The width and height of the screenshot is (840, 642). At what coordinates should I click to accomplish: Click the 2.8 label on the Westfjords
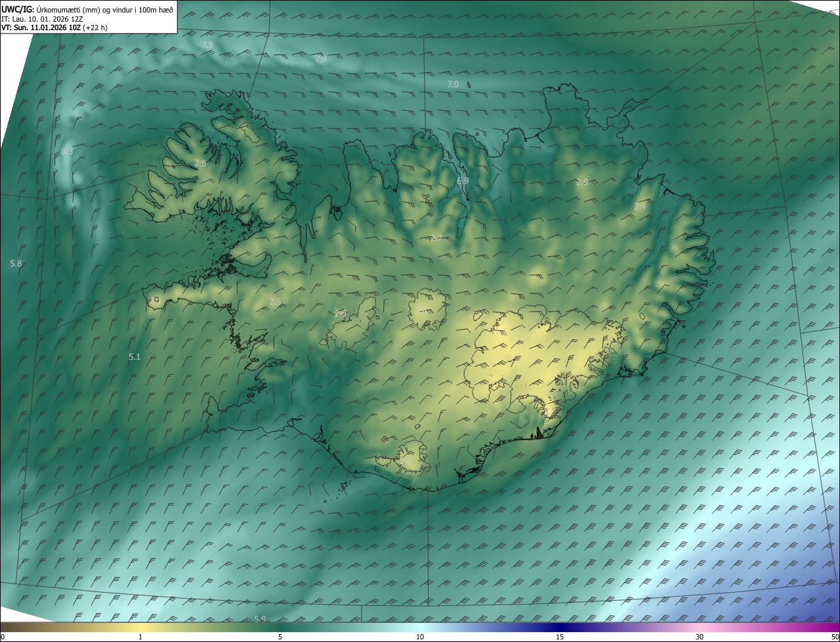[x=200, y=163]
